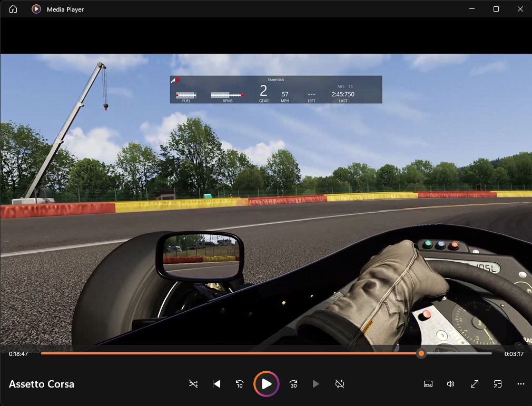The width and height of the screenshot is (532, 406).
Task: Seek to middle of the timeline
Action: (x=267, y=353)
